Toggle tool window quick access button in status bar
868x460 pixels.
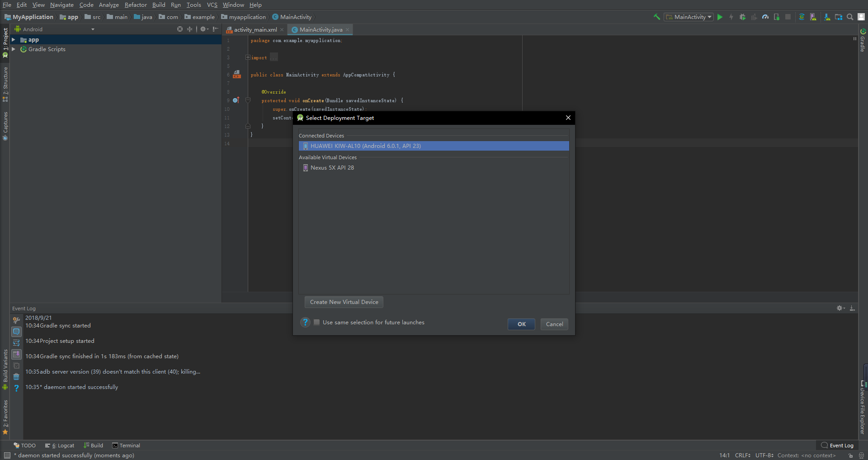pos(7,455)
